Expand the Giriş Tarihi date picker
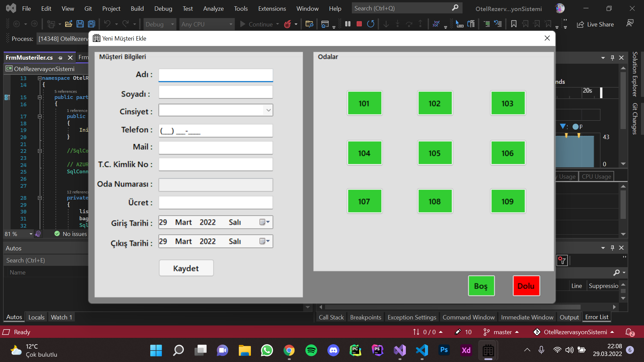This screenshot has width=644, height=362. pyautogui.click(x=268, y=222)
